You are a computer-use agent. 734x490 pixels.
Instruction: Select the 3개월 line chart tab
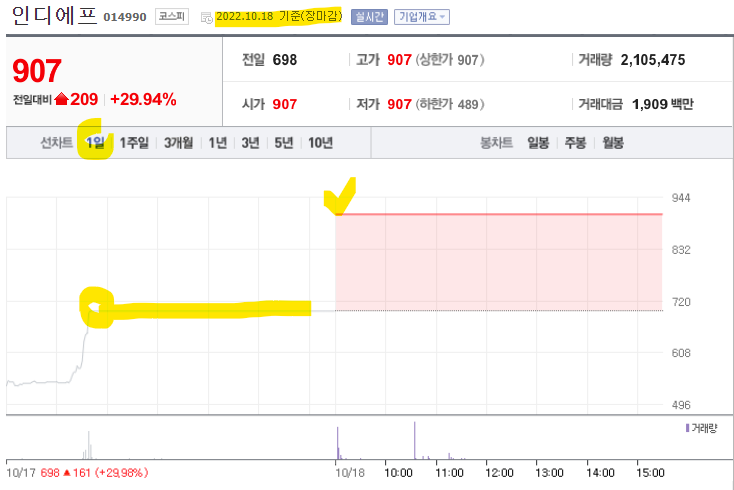point(178,143)
